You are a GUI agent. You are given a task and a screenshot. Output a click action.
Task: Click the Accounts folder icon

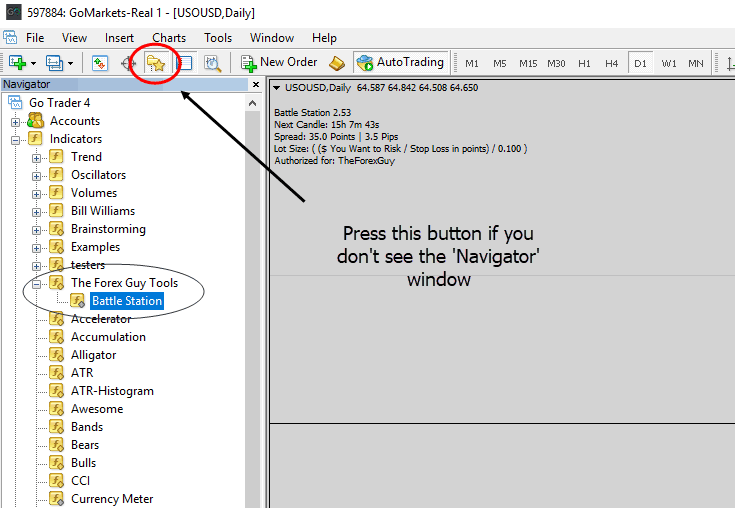(36, 120)
